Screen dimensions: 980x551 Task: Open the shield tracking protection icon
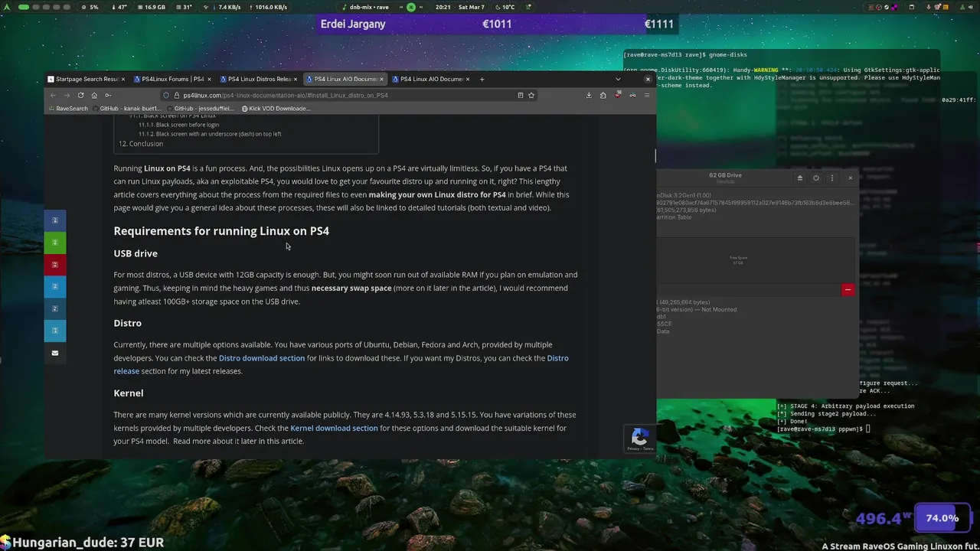pos(166,95)
